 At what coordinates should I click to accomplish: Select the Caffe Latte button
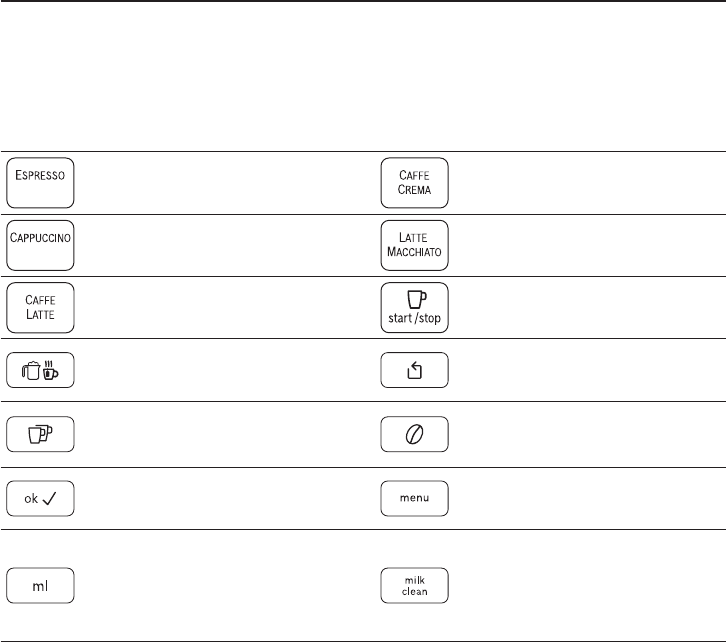[40, 306]
